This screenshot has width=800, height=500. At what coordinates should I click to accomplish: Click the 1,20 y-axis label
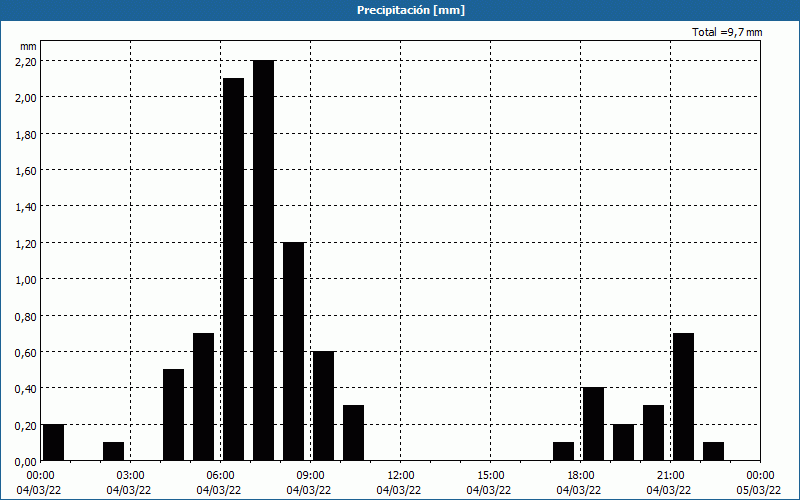[x=26, y=243]
